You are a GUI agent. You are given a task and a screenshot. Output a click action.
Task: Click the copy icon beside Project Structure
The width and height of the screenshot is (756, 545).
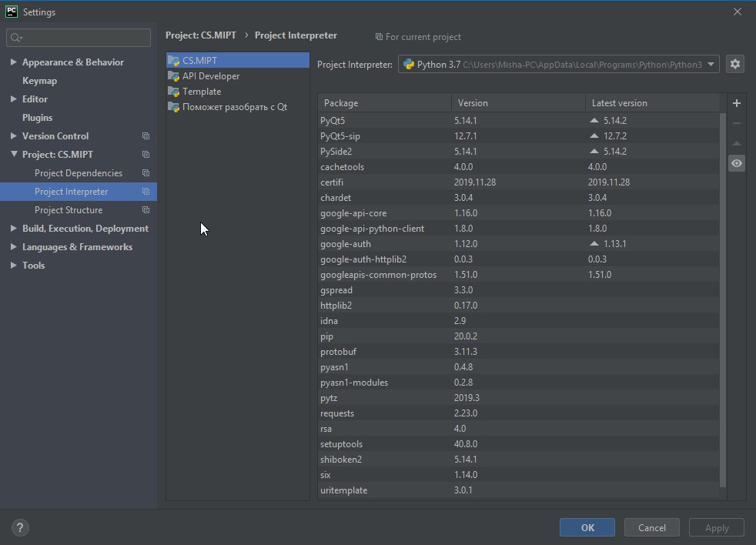pos(146,210)
